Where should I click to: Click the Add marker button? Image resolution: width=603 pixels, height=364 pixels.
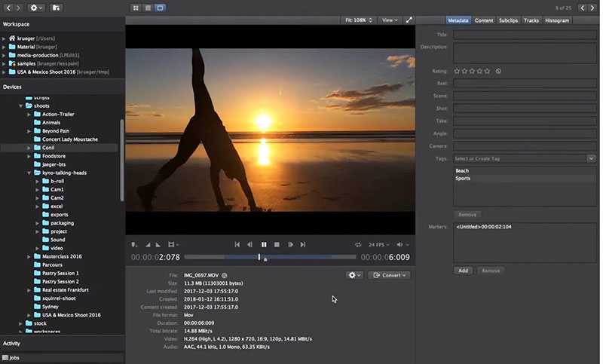[463, 270]
